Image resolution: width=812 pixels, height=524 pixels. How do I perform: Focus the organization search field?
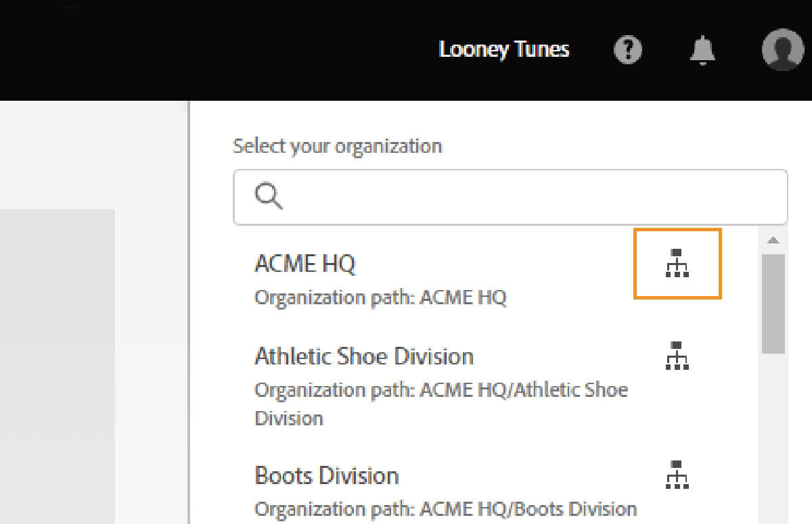(x=510, y=197)
